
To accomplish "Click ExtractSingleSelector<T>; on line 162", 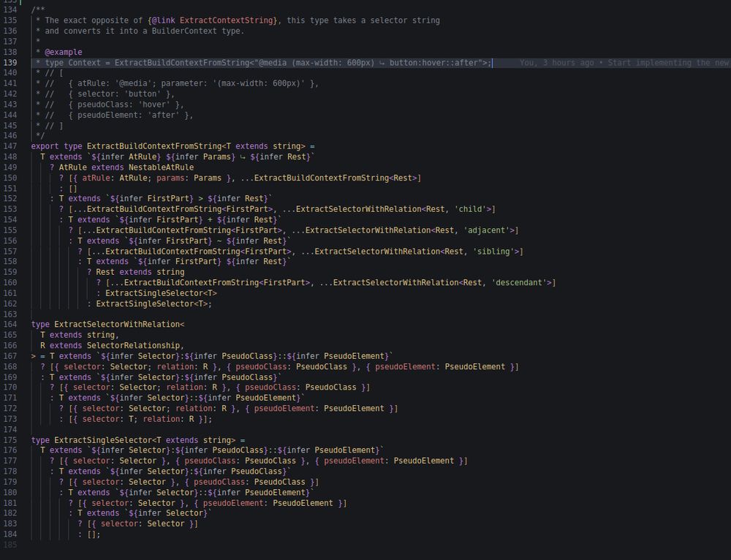I will [154, 303].
